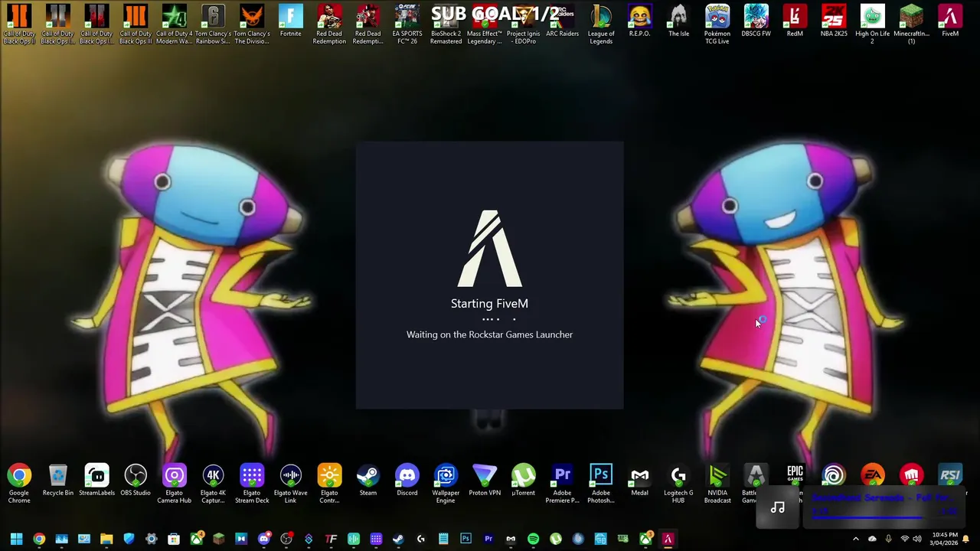Click the music note media widget icon
This screenshot has width=980, height=551.
(x=777, y=508)
